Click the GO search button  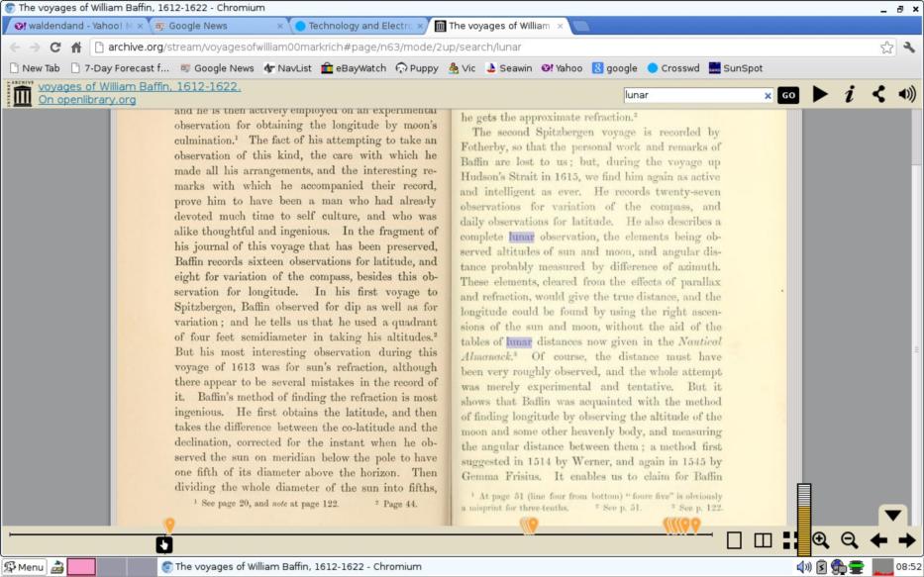pyautogui.click(x=787, y=96)
